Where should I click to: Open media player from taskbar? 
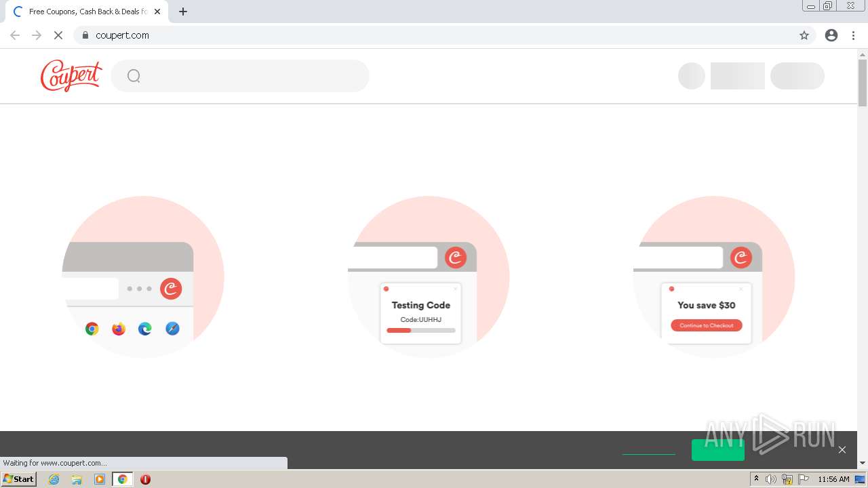[100, 479]
